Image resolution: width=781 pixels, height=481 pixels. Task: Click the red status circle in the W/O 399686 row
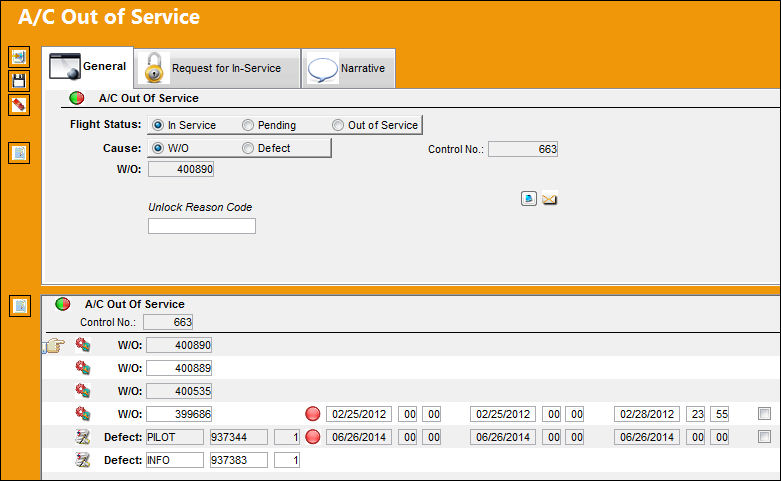312,414
